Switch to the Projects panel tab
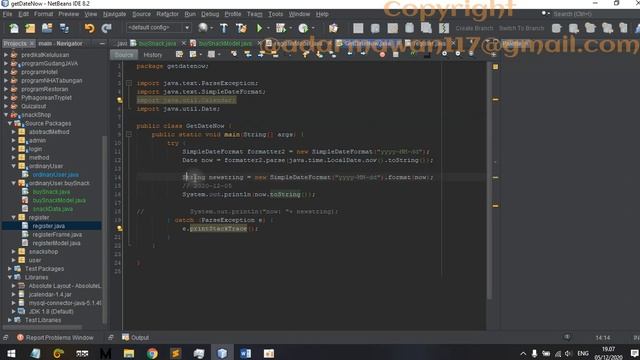Image resolution: width=640 pixels, height=360 pixels. [15, 43]
